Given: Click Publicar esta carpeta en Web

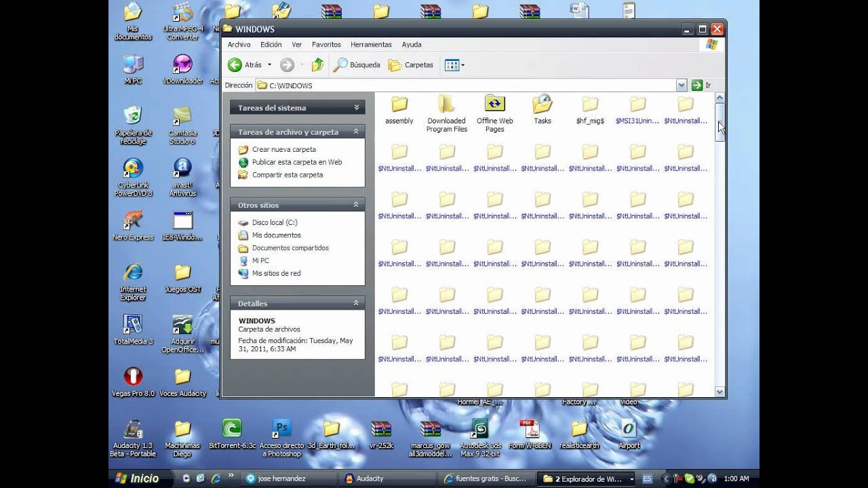Looking at the screenshot, I should (297, 162).
